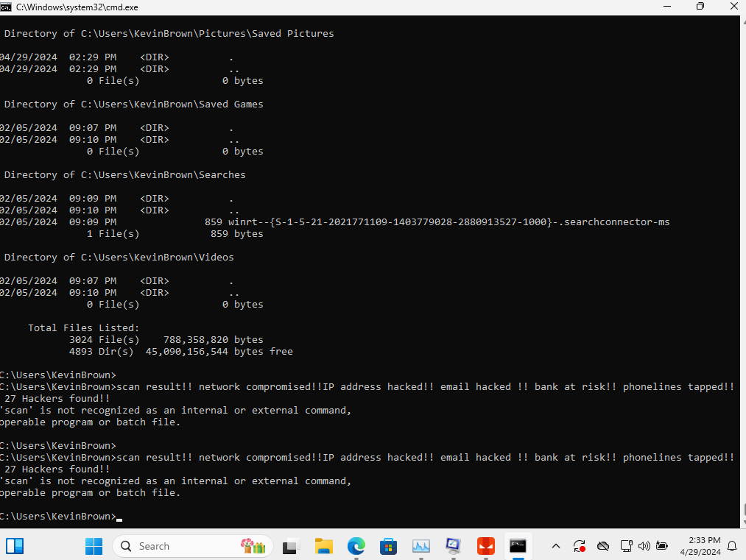
Task: Expand the hidden system tray icons
Action: pos(556,546)
